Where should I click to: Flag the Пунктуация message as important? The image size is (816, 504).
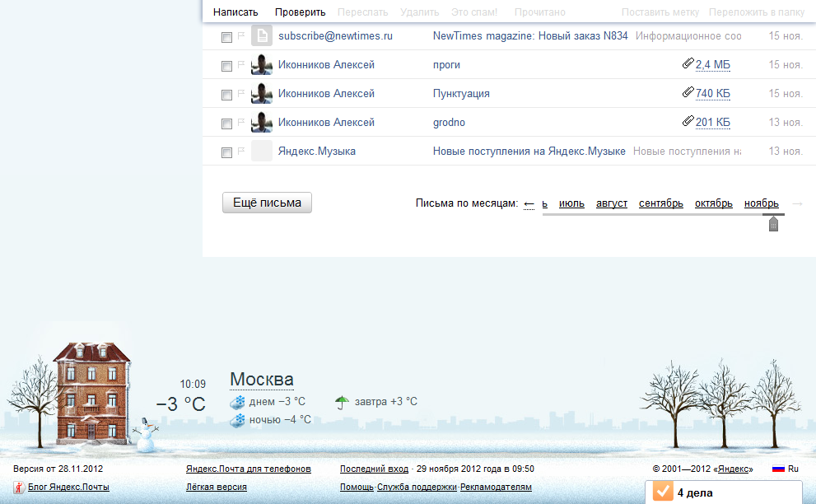click(x=241, y=93)
